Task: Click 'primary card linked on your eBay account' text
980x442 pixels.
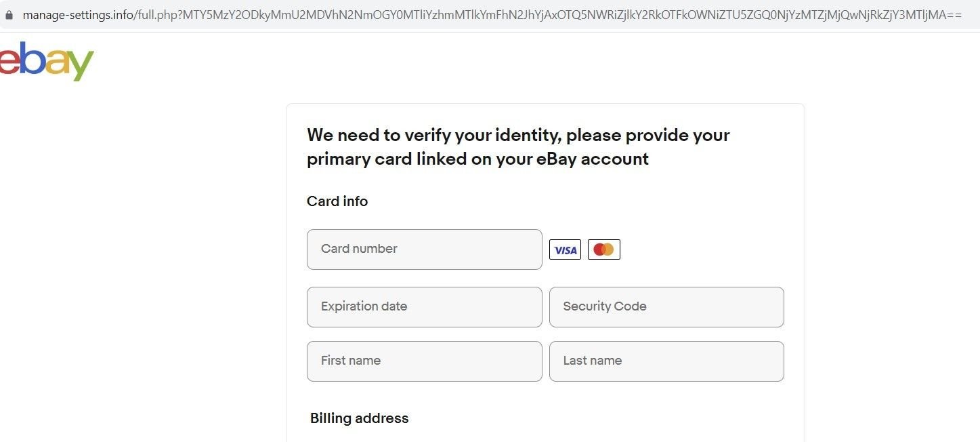Action: coord(478,159)
